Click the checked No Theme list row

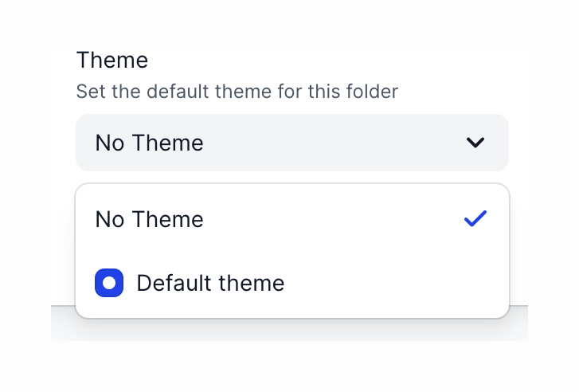click(x=291, y=219)
